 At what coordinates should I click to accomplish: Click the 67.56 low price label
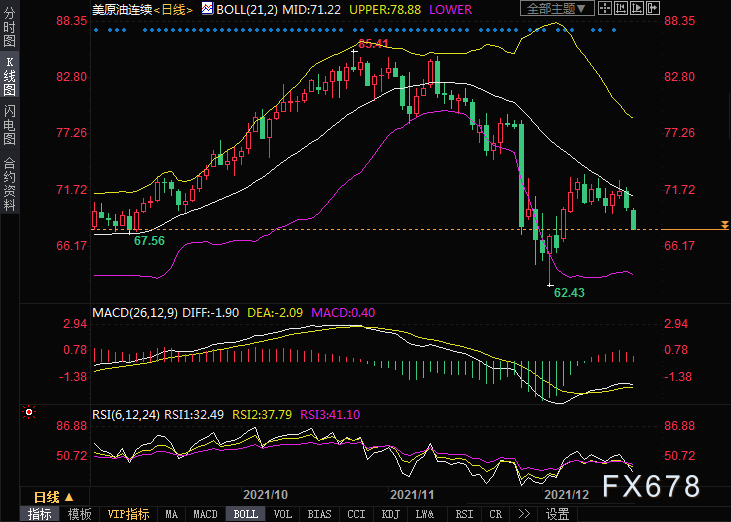click(x=149, y=240)
